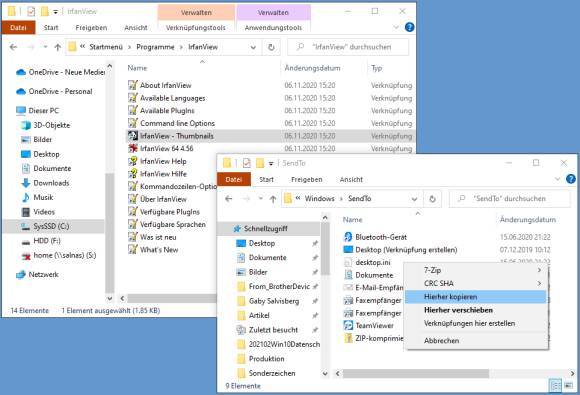This screenshot has height=395, width=580.
Task: Open address history dropdown in SendTo window
Action: [x=414, y=199]
